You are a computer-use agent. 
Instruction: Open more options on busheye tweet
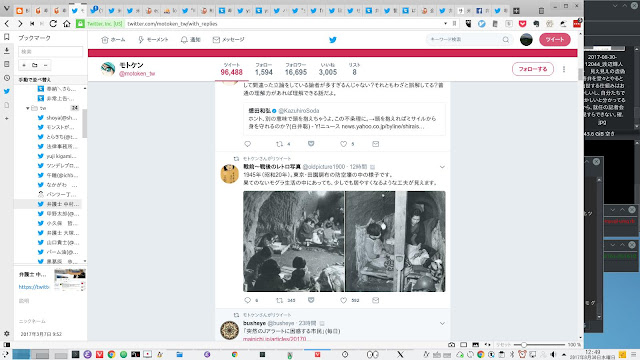442,323
